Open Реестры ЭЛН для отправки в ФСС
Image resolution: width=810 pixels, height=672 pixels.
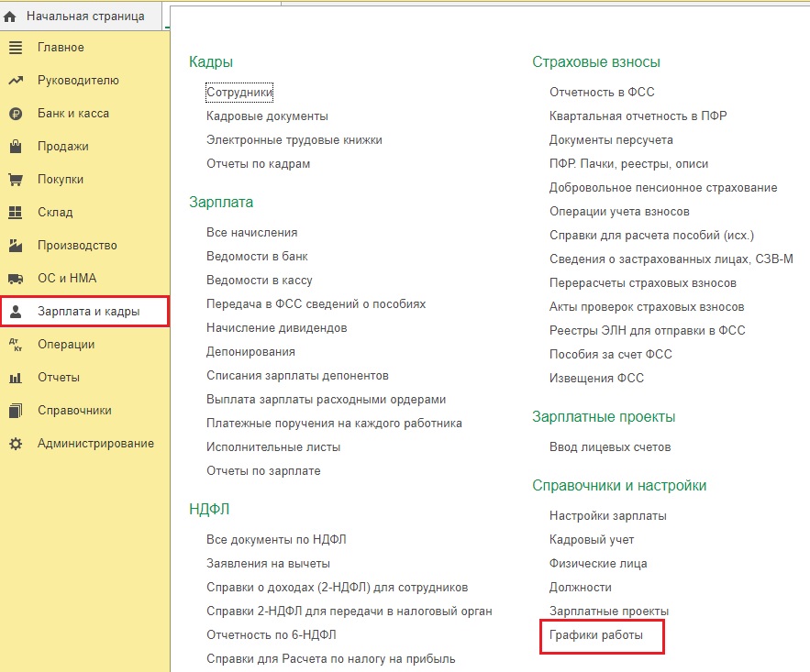[x=648, y=330]
